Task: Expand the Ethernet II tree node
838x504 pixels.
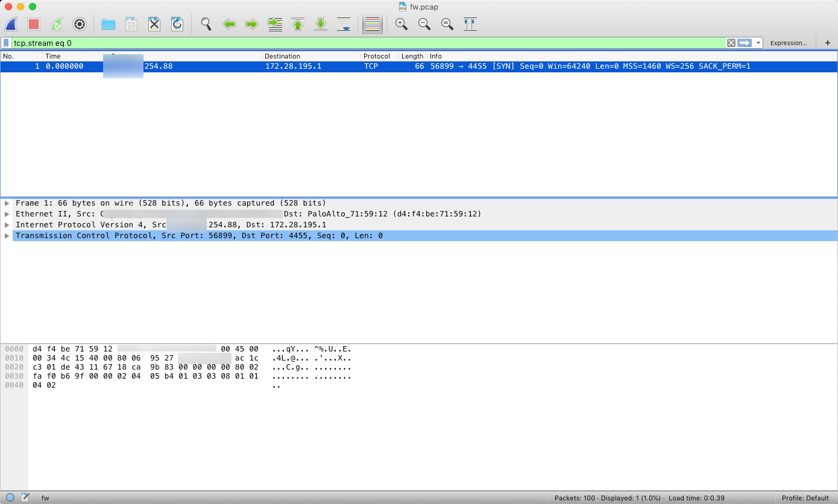Action: (x=7, y=214)
